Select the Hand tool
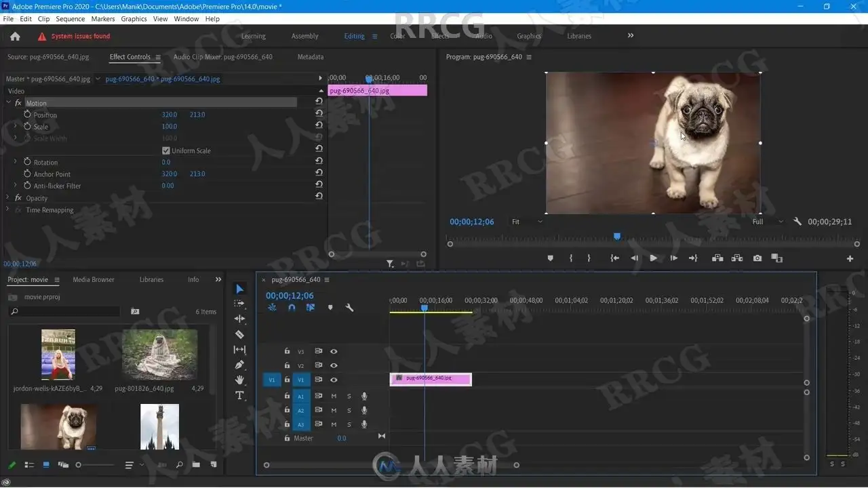The image size is (868, 488). [239, 380]
